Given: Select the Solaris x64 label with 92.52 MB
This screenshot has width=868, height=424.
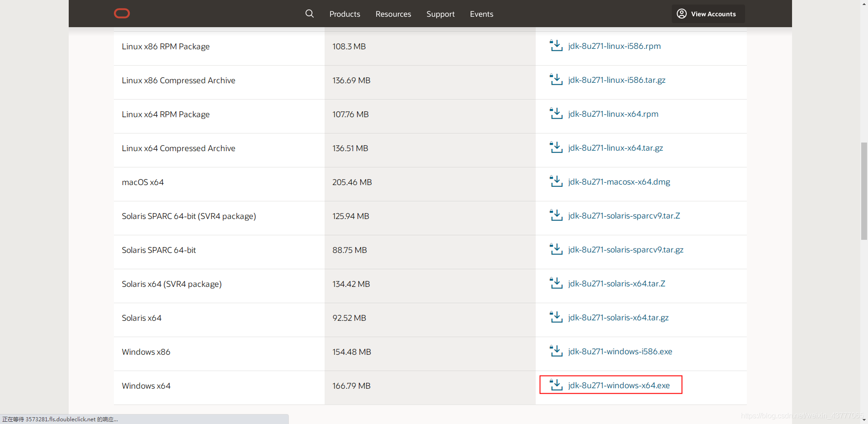Looking at the screenshot, I should point(142,318).
